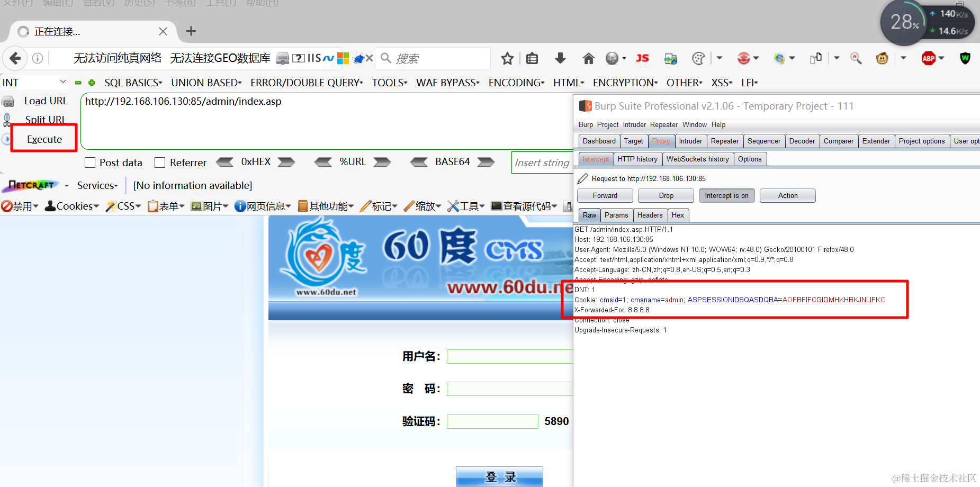Image resolution: width=980 pixels, height=487 pixels.
Task: Click the Netcraft toolbar logo
Action: (x=31, y=185)
